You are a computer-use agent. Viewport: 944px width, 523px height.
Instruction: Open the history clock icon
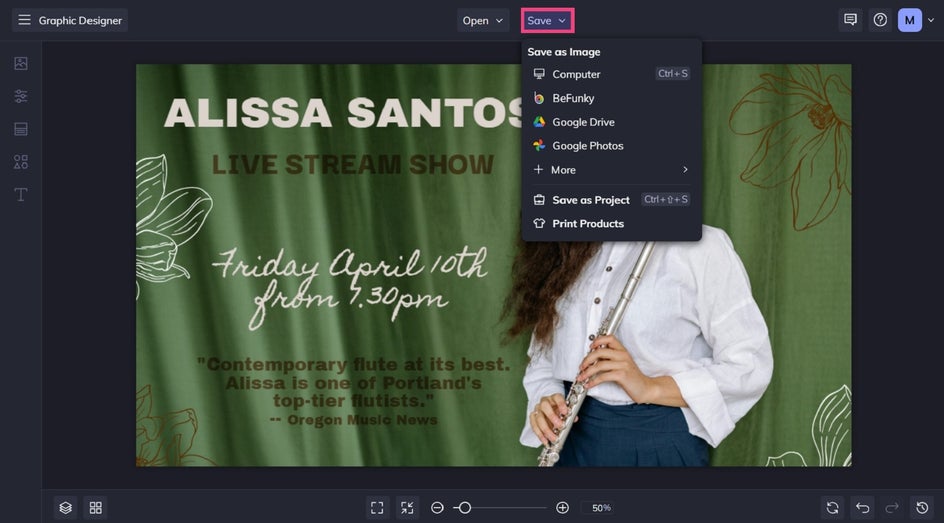[922, 508]
